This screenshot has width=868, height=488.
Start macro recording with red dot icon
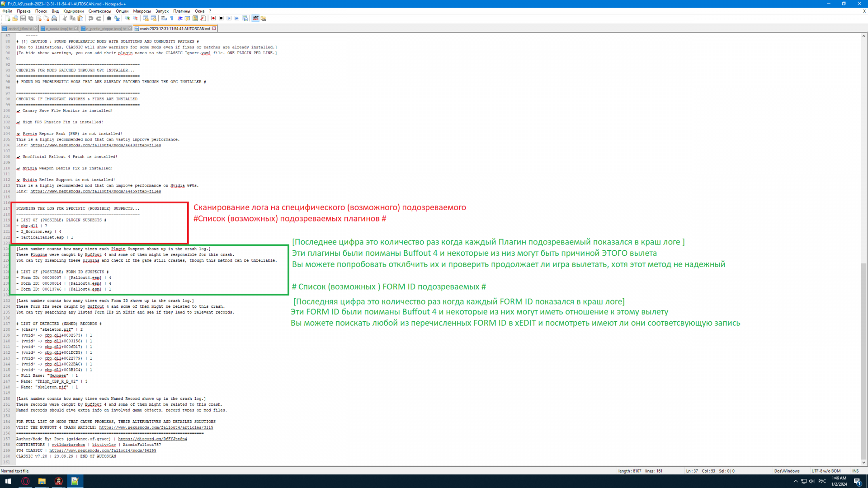213,19
